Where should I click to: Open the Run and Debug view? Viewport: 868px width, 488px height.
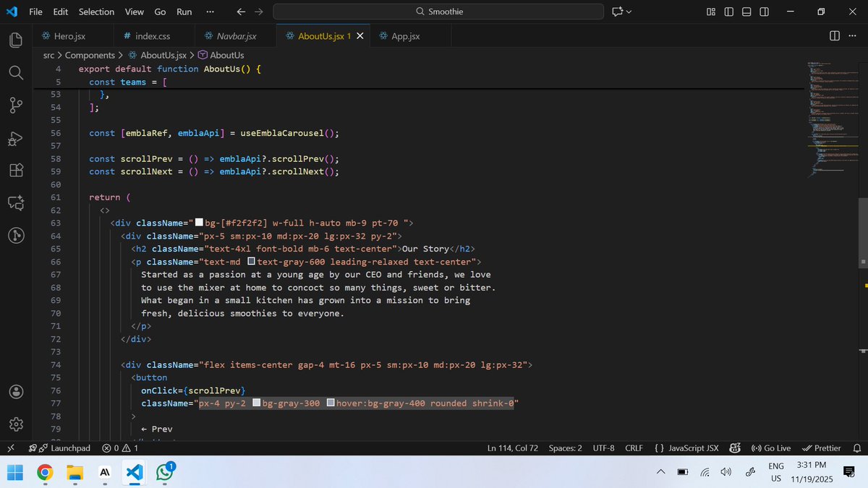coord(16,138)
